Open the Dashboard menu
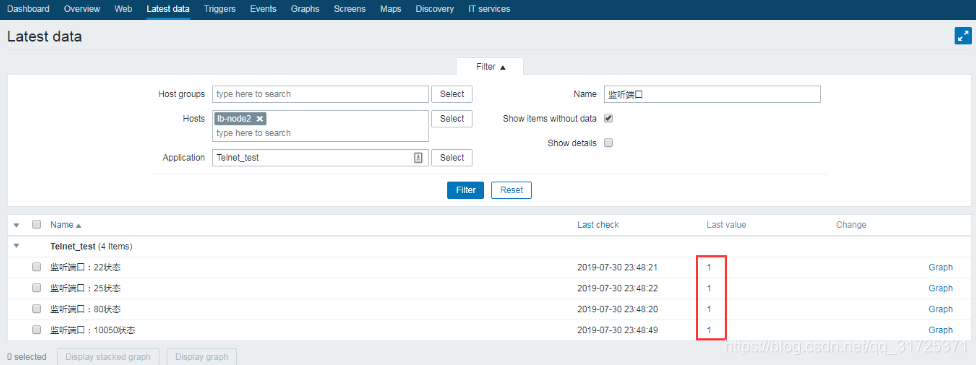 click(x=28, y=9)
